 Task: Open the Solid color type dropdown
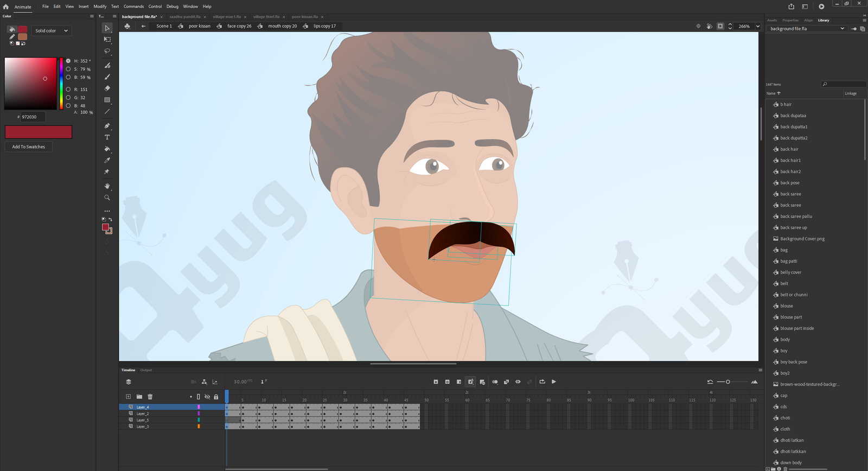coord(52,31)
